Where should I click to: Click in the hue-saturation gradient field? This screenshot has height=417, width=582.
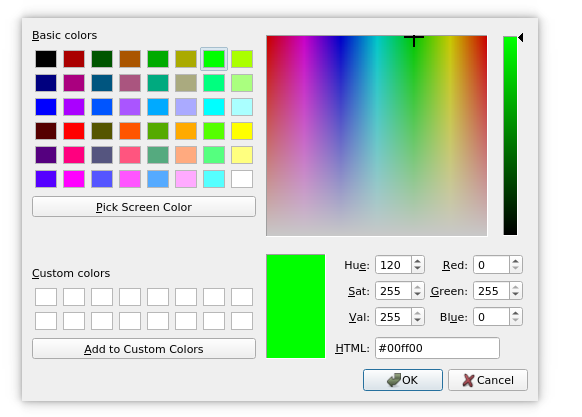pyautogui.click(x=376, y=136)
